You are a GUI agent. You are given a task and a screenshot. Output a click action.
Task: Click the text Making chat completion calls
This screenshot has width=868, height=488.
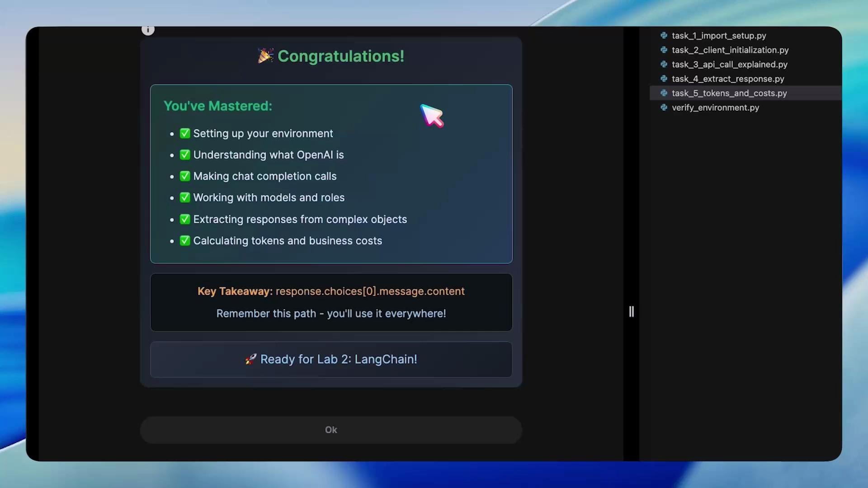pyautogui.click(x=265, y=176)
